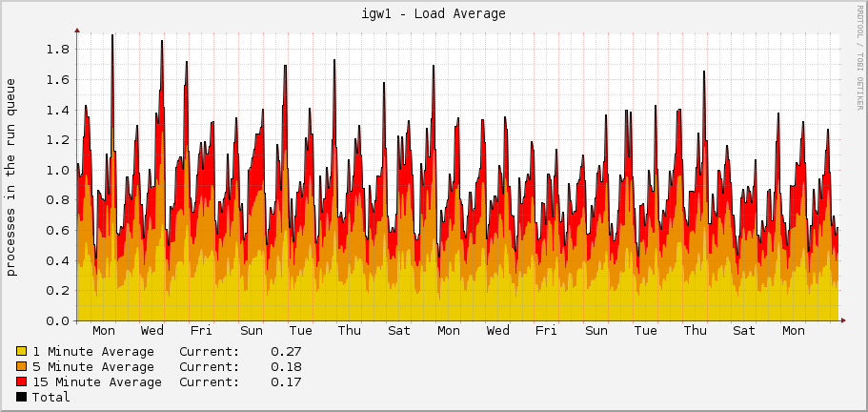The height and width of the screenshot is (412, 868).
Task: Click the 0.6 y-axis tick label
Action: pos(58,231)
